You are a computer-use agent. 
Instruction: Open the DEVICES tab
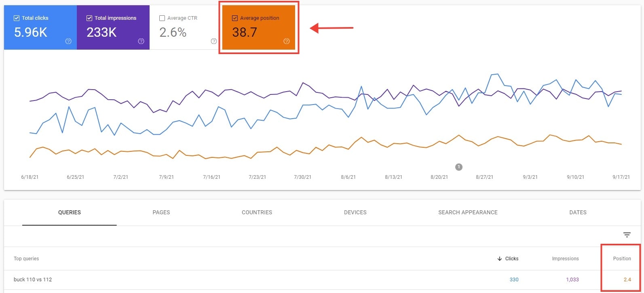pos(355,212)
